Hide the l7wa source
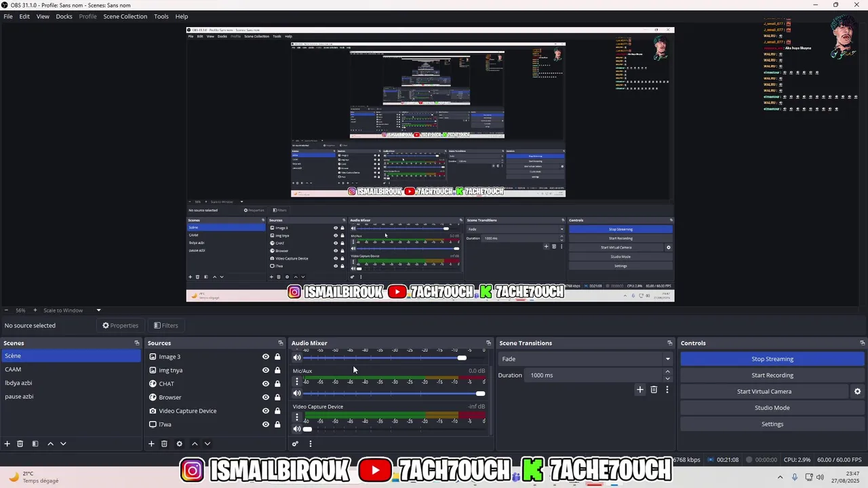 pos(266,424)
